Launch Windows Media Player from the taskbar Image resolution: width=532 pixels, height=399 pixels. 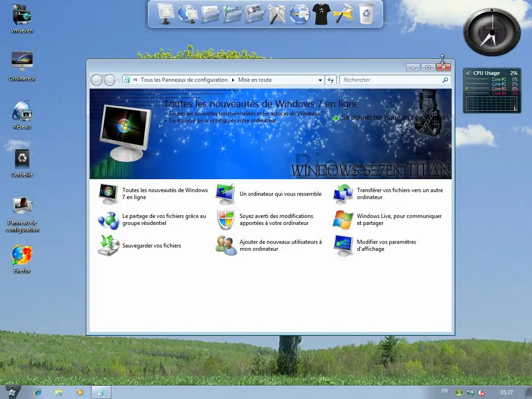tap(80, 392)
